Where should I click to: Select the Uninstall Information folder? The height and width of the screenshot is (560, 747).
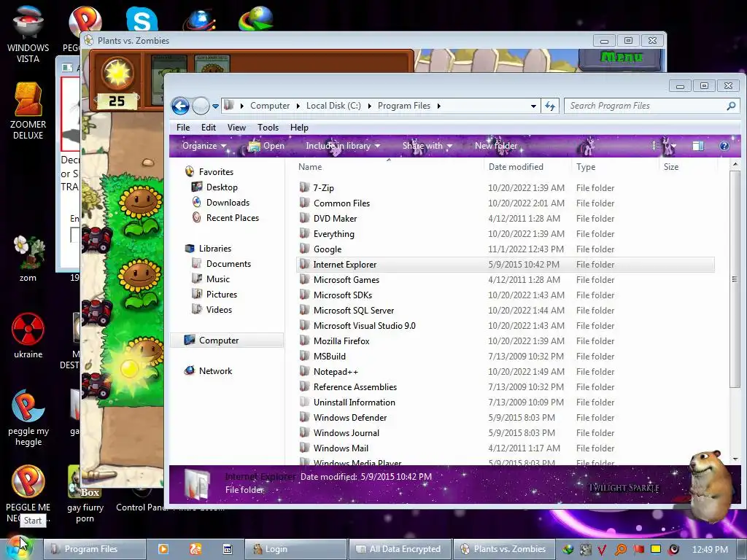(x=354, y=402)
